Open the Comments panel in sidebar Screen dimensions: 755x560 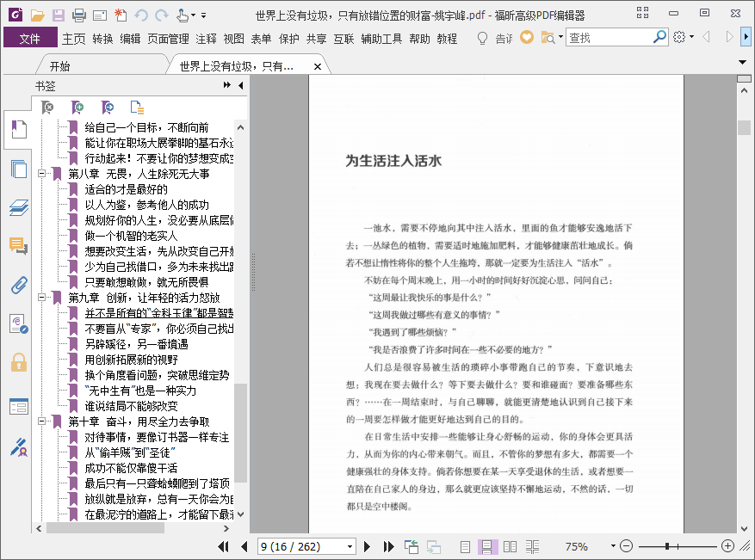[18, 246]
